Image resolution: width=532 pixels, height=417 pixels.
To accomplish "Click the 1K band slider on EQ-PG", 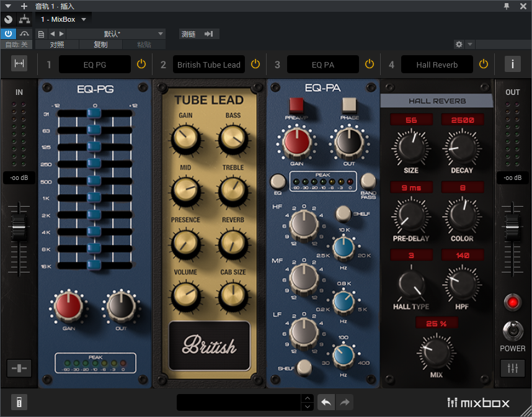I will point(94,197).
